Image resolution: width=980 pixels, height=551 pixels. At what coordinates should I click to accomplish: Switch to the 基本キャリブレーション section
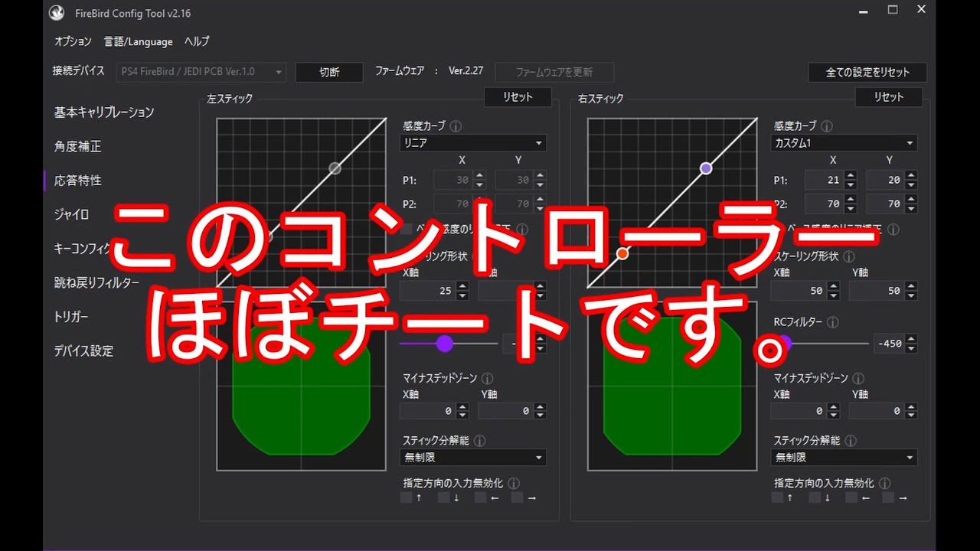point(104,112)
